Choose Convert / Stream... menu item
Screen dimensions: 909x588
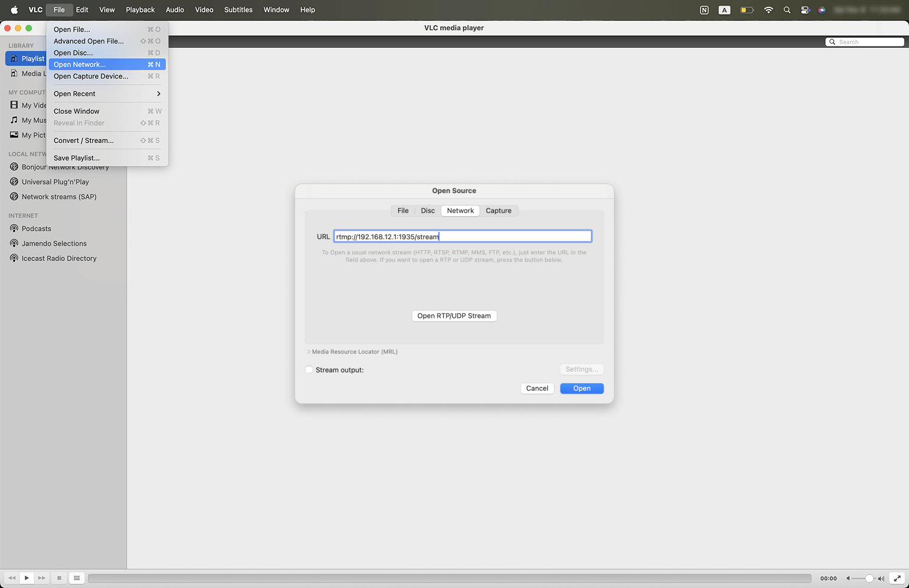coord(107,140)
